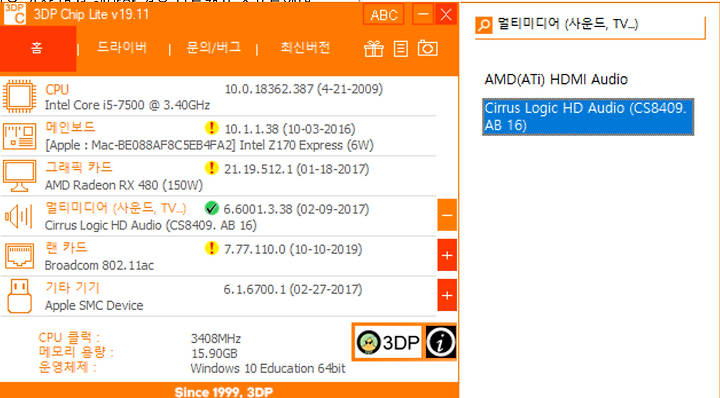Screen dimensions: 720x398
Task: Click the 그래픽 카드 monitor icon
Action: coord(19,176)
